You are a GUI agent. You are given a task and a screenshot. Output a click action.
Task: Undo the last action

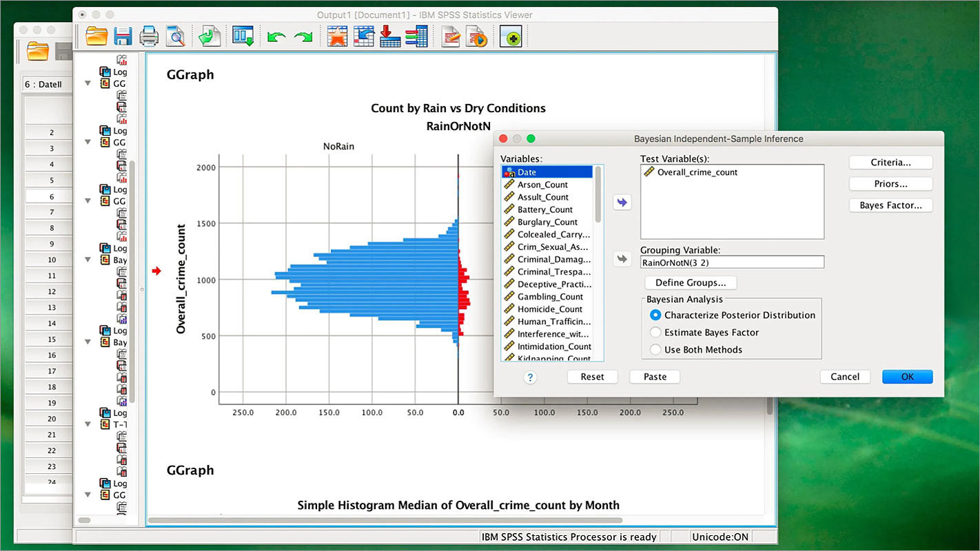pyautogui.click(x=275, y=37)
